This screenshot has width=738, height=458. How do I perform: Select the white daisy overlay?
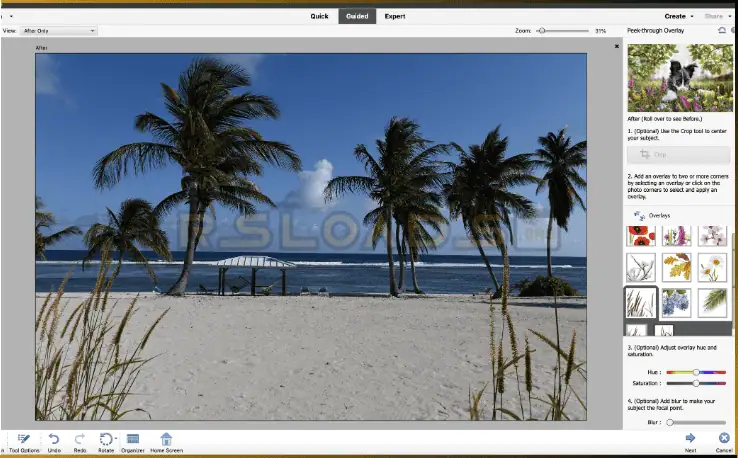point(713,267)
